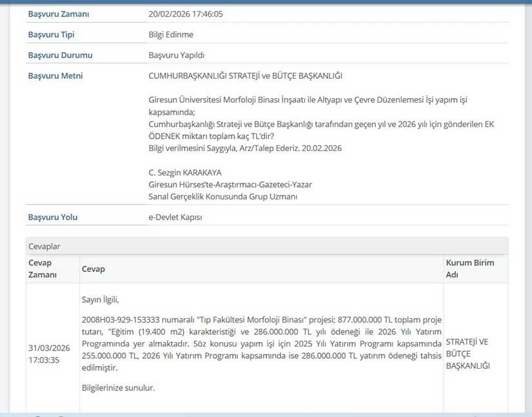Click the Başvuru Tipi label
This screenshot has height=417, width=532.
[51, 35]
